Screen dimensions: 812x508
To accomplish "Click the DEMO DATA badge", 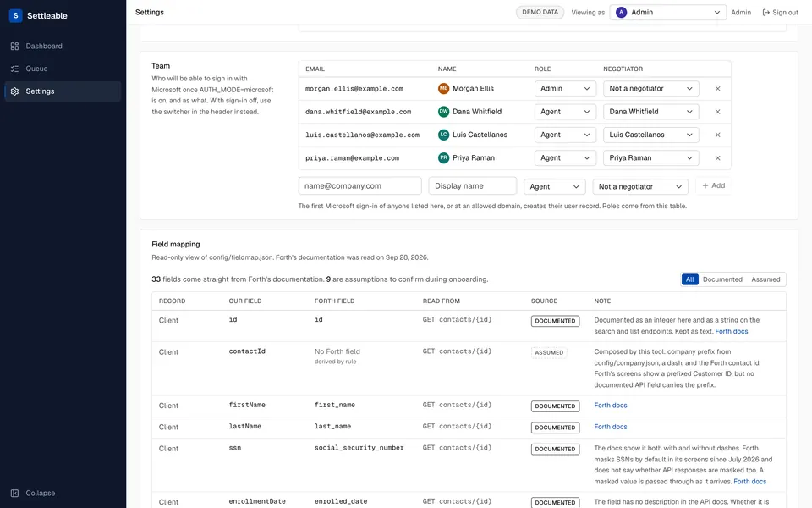I will coord(540,12).
